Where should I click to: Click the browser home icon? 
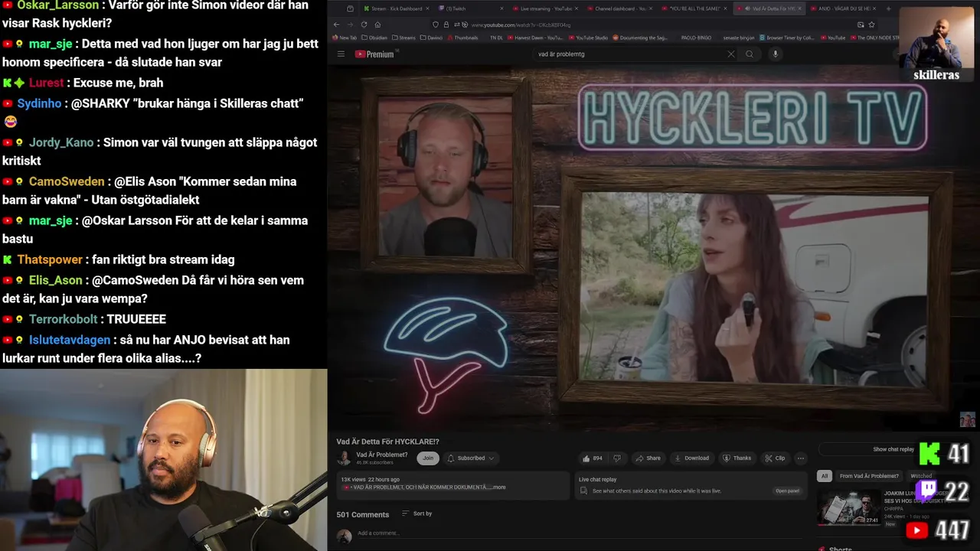tap(377, 24)
